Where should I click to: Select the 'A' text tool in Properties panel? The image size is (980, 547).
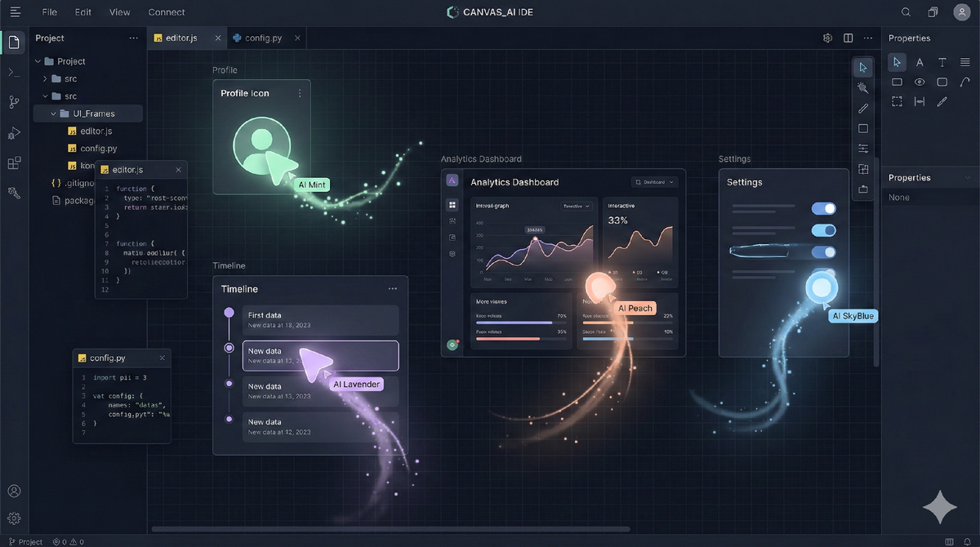click(920, 62)
